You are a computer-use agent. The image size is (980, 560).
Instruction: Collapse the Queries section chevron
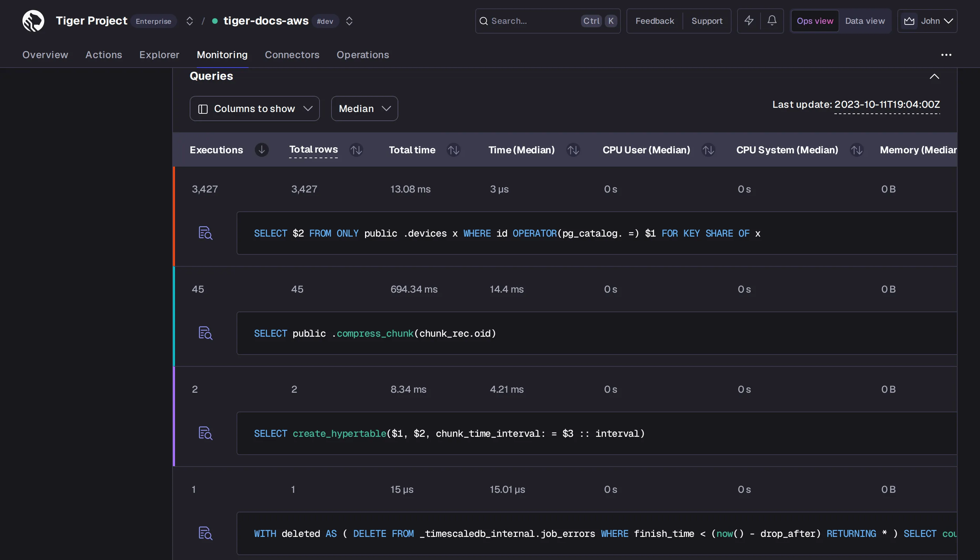pos(934,77)
